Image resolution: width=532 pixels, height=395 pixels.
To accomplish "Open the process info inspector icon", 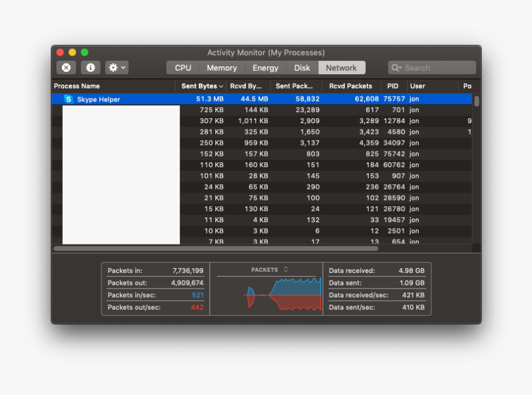I will (90, 67).
